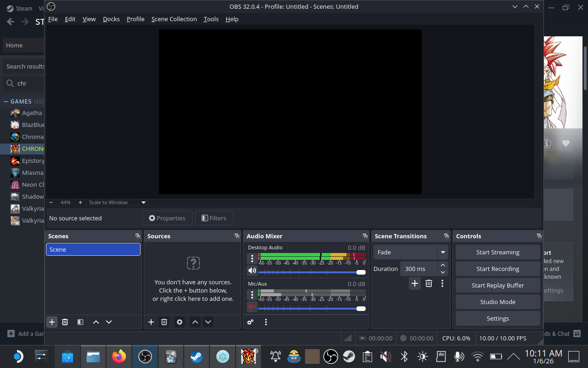Open Desktop Audio options via three-dot icon
Screen dimensions: 588x368
[252, 258]
